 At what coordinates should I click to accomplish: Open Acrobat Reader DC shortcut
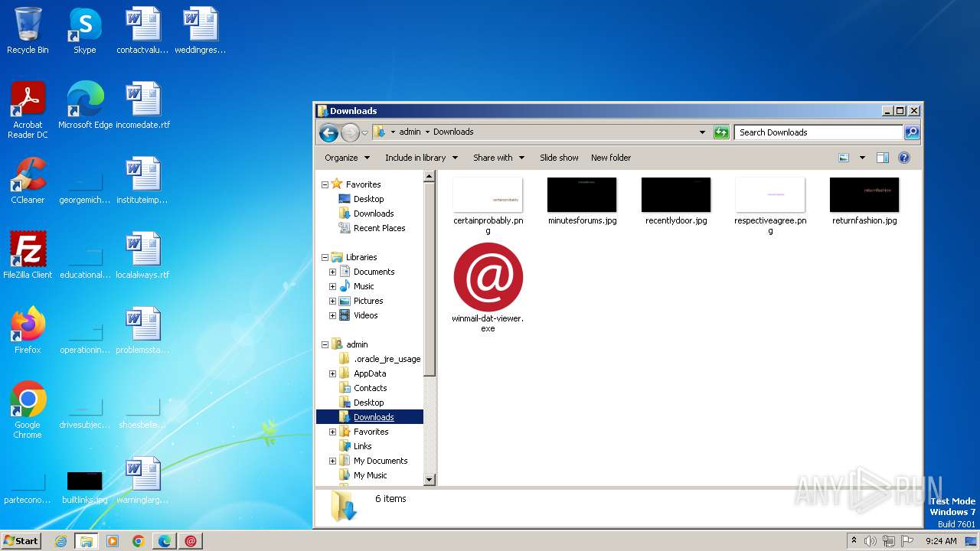pyautogui.click(x=28, y=110)
